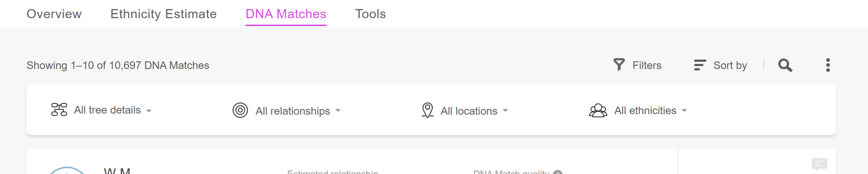Viewport: 868px width, 174px height.
Task: Click the map pin locations icon
Action: tap(427, 110)
